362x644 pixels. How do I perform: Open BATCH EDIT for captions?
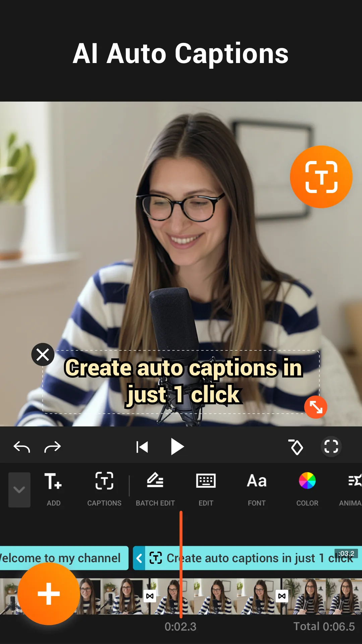[x=155, y=489]
